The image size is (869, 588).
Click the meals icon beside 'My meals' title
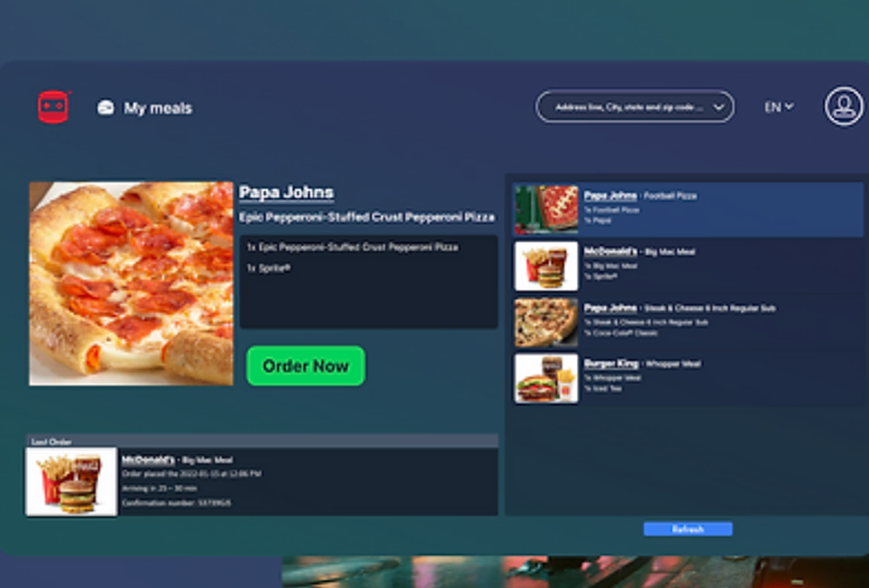(106, 108)
